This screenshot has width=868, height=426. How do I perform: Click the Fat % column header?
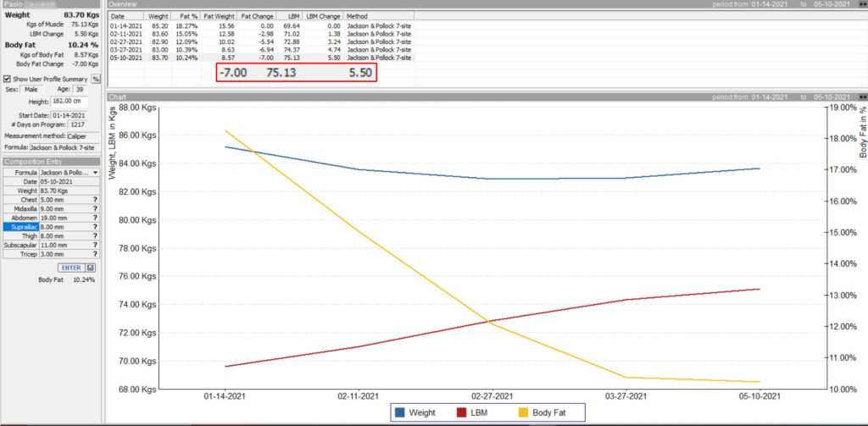click(186, 15)
